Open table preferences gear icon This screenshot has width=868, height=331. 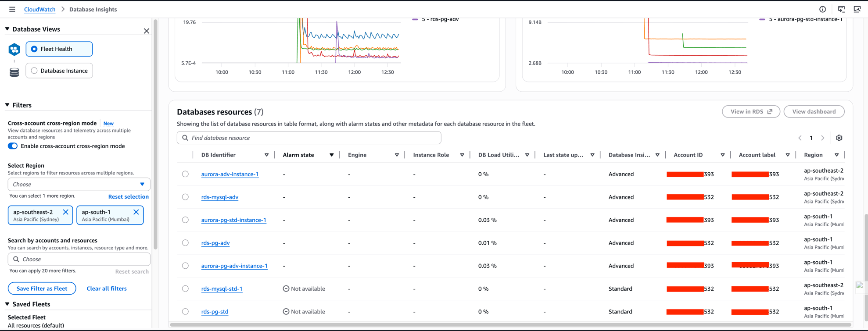coord(839,138)
